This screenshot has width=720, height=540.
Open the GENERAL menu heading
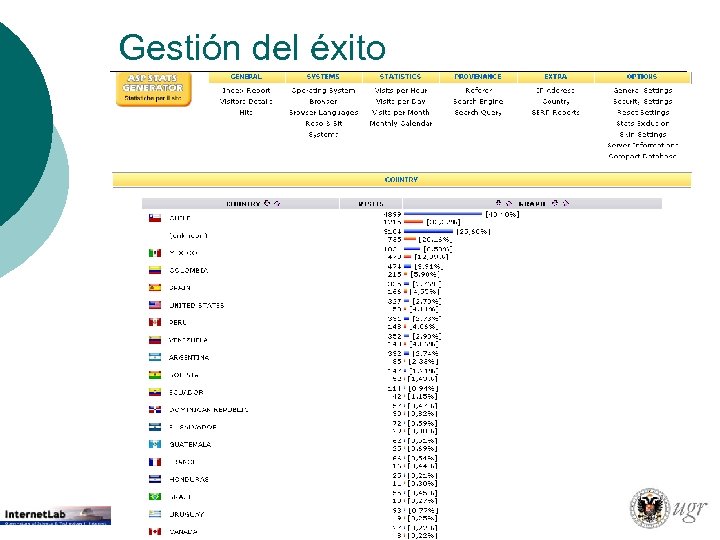pyautogui.click(x=246, y=77)
